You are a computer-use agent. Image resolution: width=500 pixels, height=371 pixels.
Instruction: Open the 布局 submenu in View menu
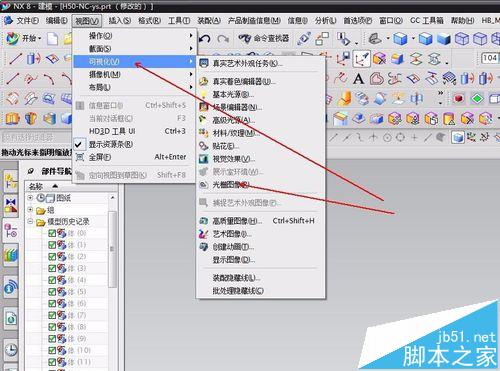click(133, 87)
